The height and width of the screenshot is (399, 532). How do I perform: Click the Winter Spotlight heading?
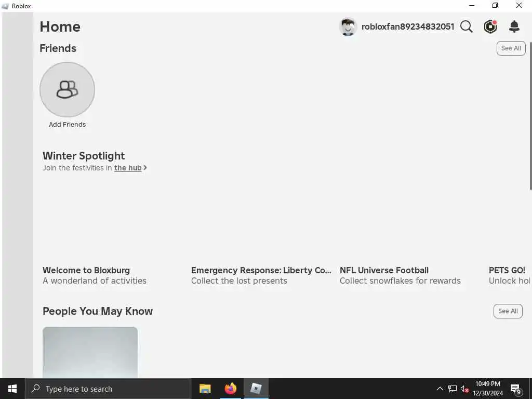tap(84, 156)
